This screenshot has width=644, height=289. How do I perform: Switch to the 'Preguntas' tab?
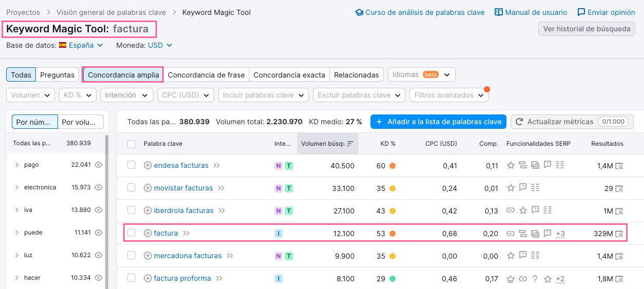pos(57,74)
